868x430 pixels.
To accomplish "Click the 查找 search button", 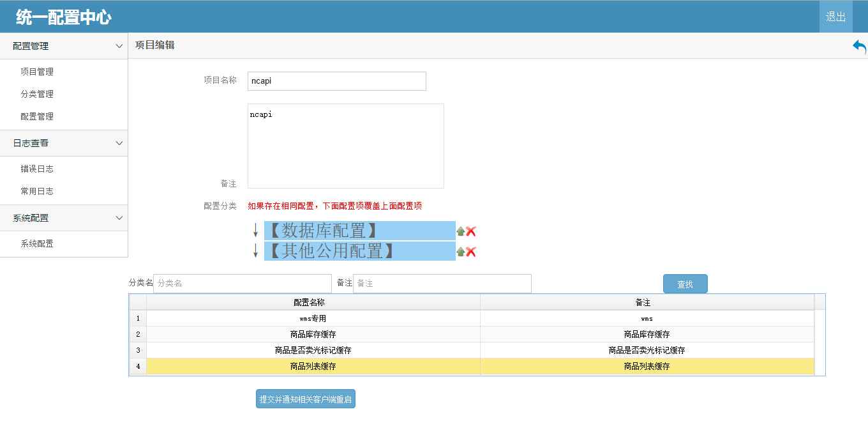I will click(x=685, y=284).
